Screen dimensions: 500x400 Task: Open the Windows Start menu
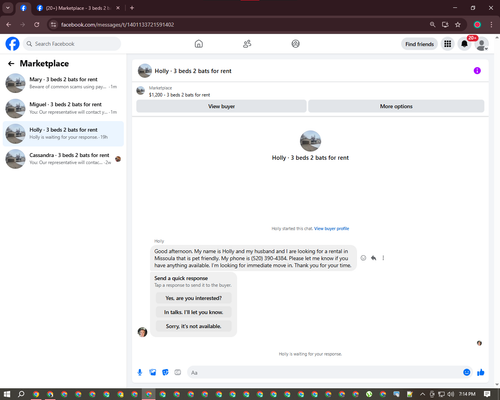coord(7,394)
